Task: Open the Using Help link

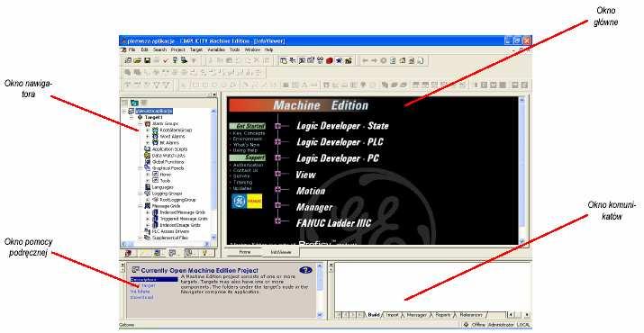Action: (245, 150)
